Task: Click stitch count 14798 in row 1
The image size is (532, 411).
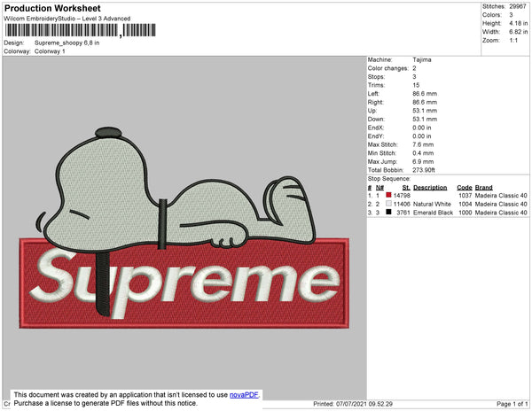Action: click(x=402, y=196)
